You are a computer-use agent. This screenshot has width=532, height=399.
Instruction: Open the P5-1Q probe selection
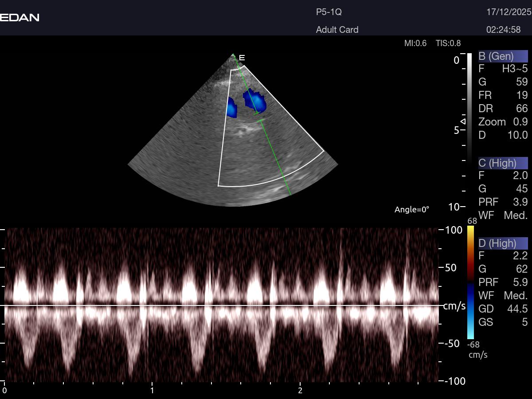click(329, 12)
